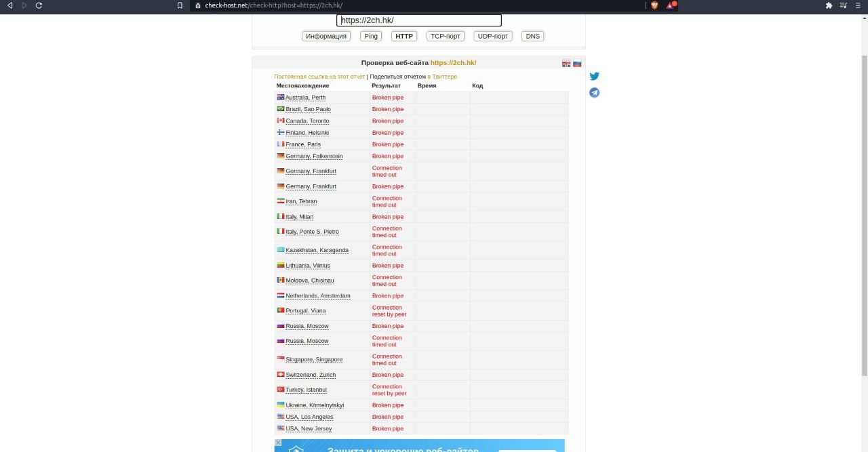
Task: Click Broken pipe result for Switzerland, Zurich
Action: pos(388,375)
